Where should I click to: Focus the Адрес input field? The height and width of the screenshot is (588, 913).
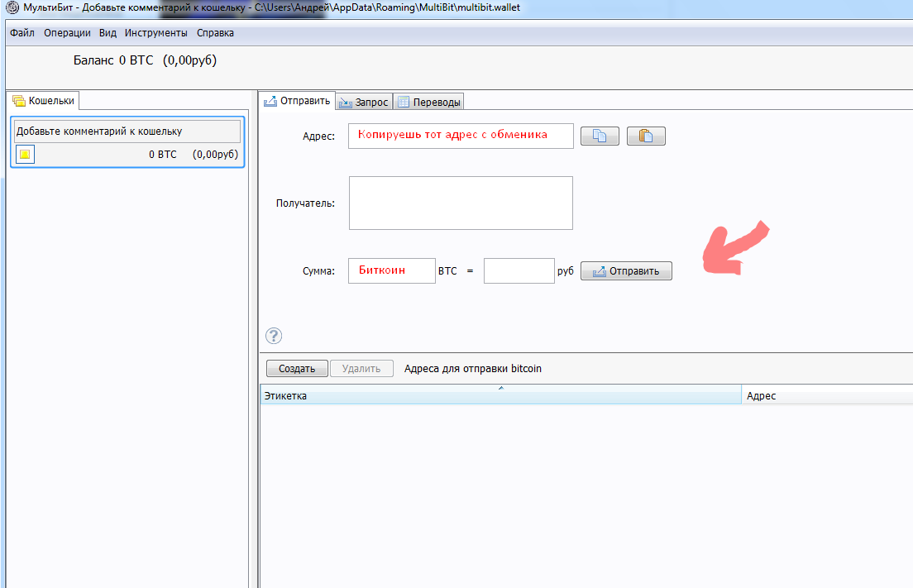pos(461,136)
